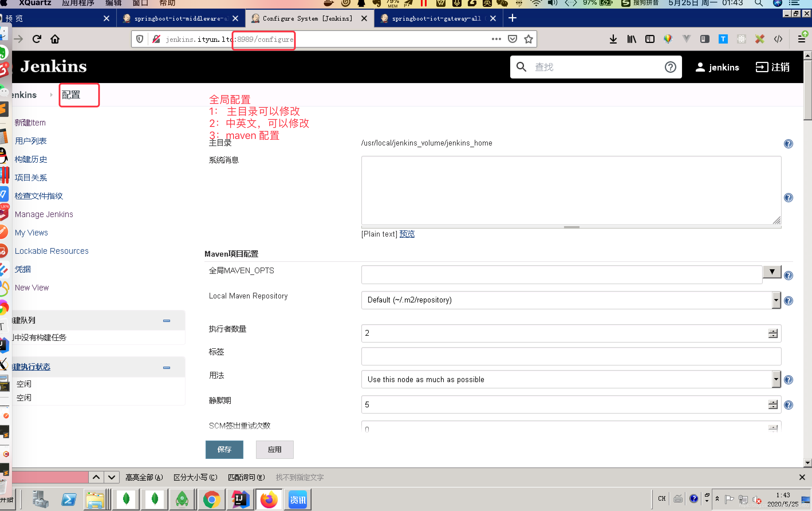Toggle 匹配词句 in the find bar
The image size is (812, 511).
point(246,477)
